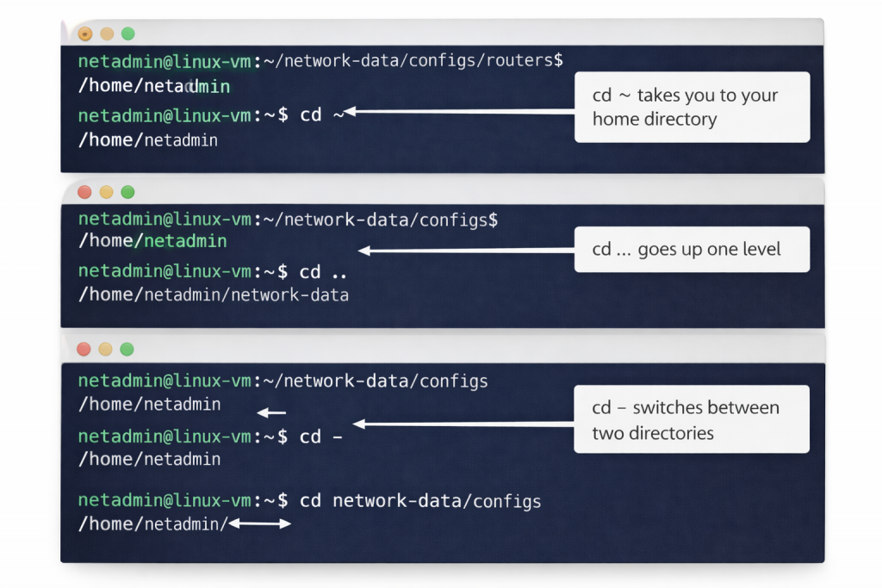
Task: Close the top terminal window
Action: pyautogui.click(x=84, y=34)
